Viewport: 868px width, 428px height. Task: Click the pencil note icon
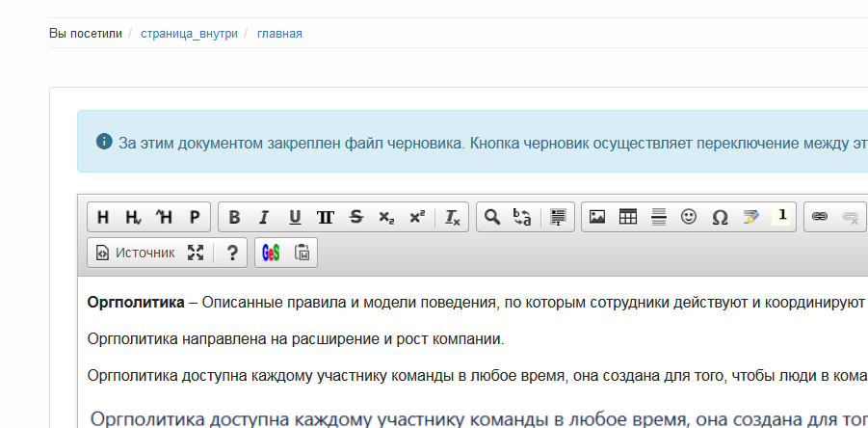point(750,217)
